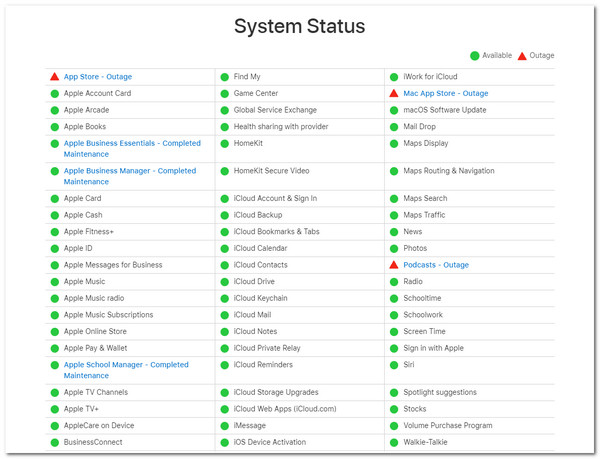This screenshot has width=600, height=459.
Task: Select the iCloud Storage Upgrades text
Action: tap(276, 392)
